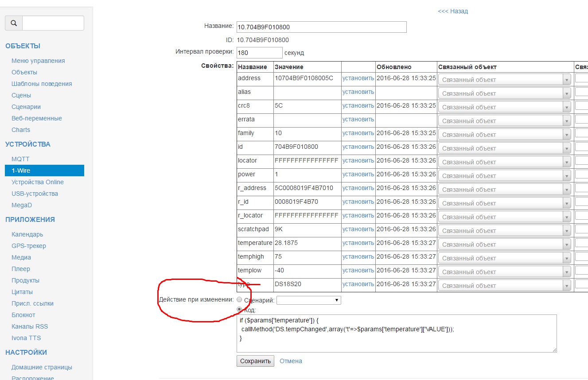Click установить for the temperature property
This screenshot has width=588, height=380.
[358, 243]
